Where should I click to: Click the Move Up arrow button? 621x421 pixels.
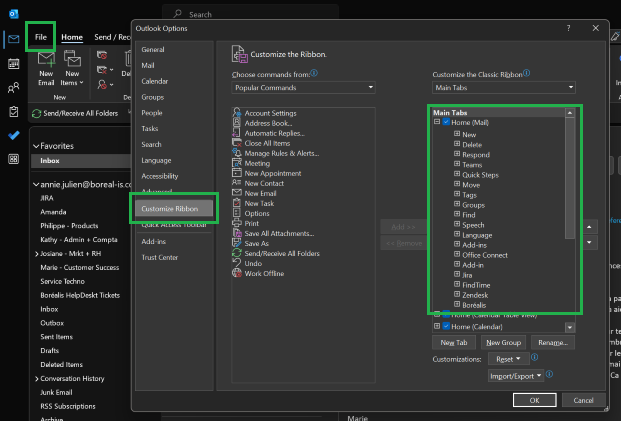point(589,227)
